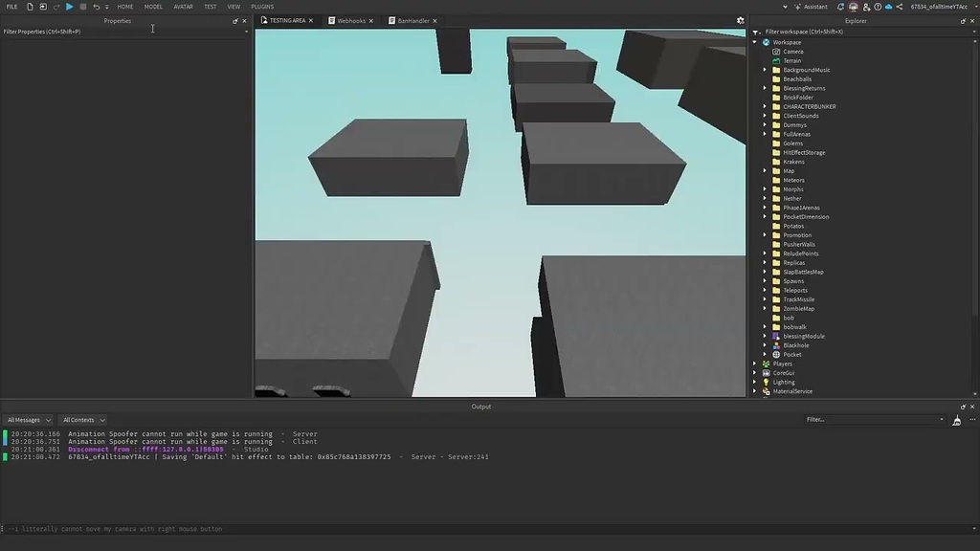The image size is (980, 551).
Task: Select the BanHandler script tab
Action: pos(412,19)
